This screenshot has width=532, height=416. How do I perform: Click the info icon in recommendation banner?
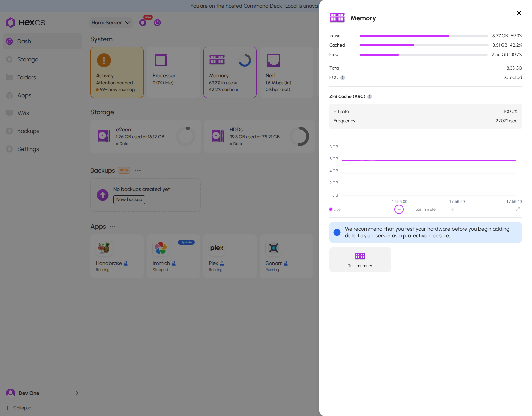337,232
